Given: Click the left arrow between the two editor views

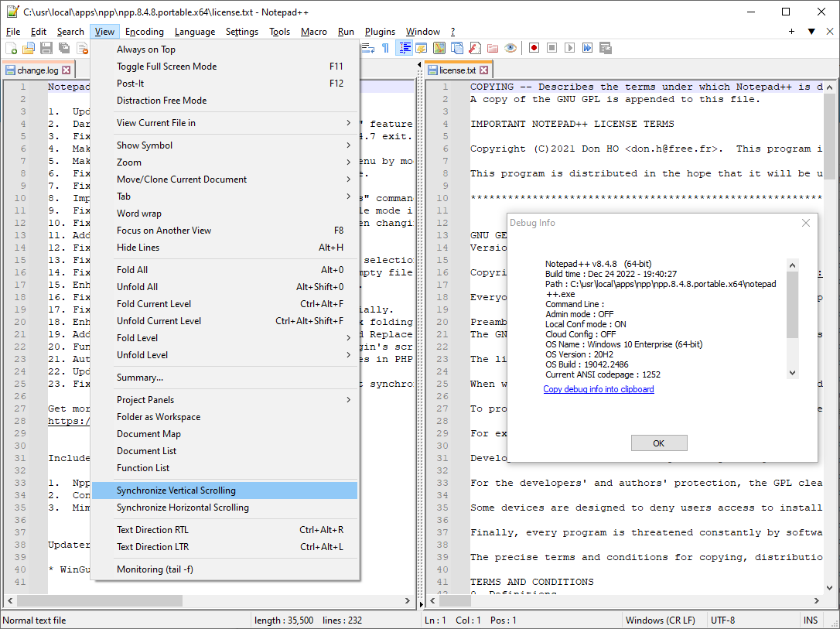Looking at the screenshot, I should coord(419,65).
